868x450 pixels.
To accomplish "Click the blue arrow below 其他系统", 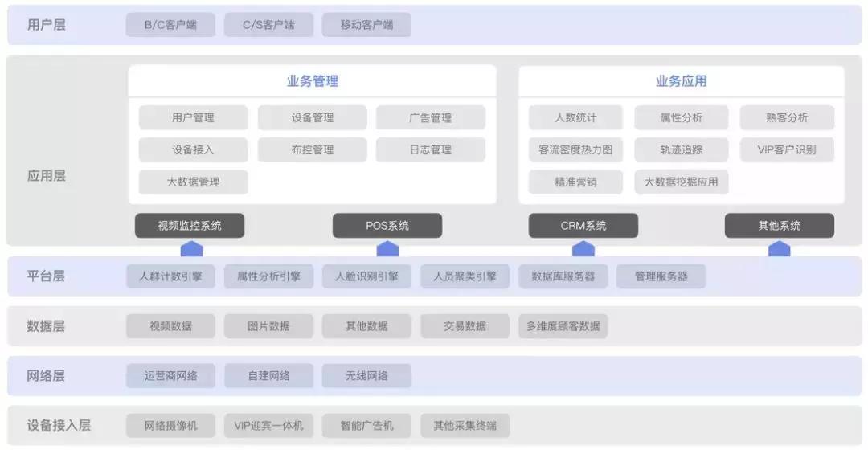I will click(x=779, y=248).
